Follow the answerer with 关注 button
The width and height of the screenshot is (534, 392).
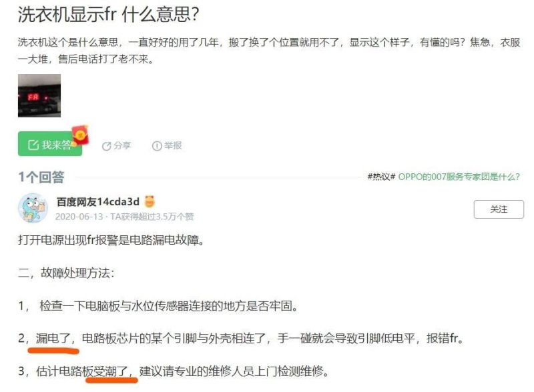pyautogui.click(x=499, y=209)
